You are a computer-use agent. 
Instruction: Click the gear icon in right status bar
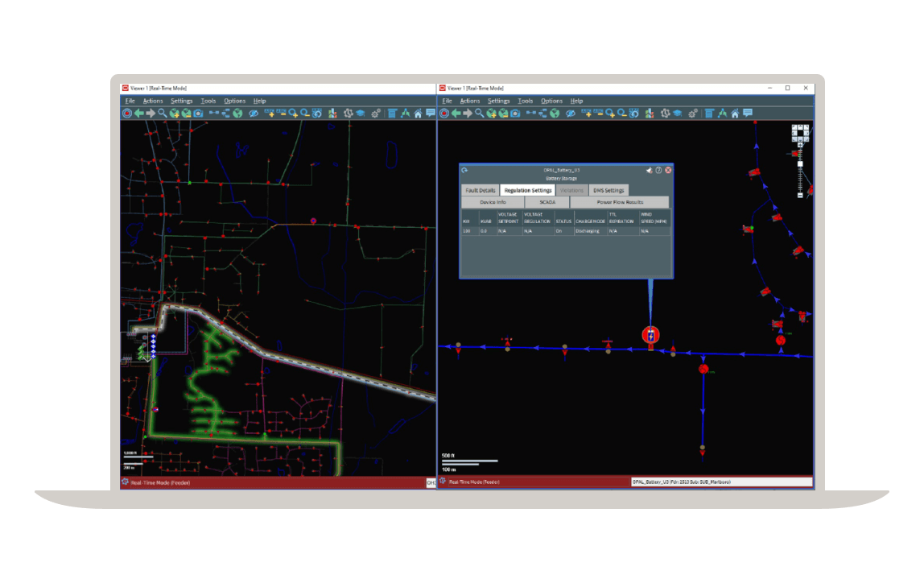[x=443, y=482]
